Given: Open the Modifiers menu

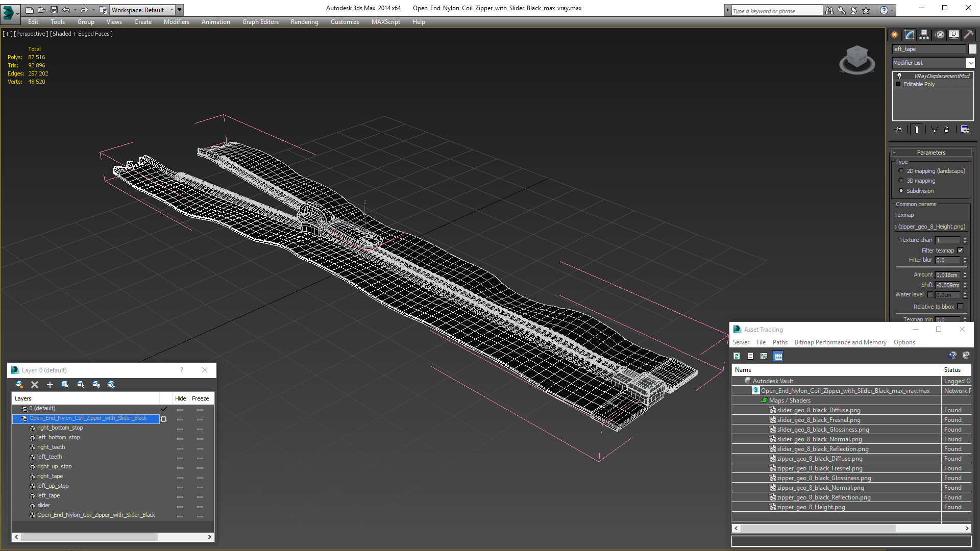Looking at the screenshot, I should 176,22.
